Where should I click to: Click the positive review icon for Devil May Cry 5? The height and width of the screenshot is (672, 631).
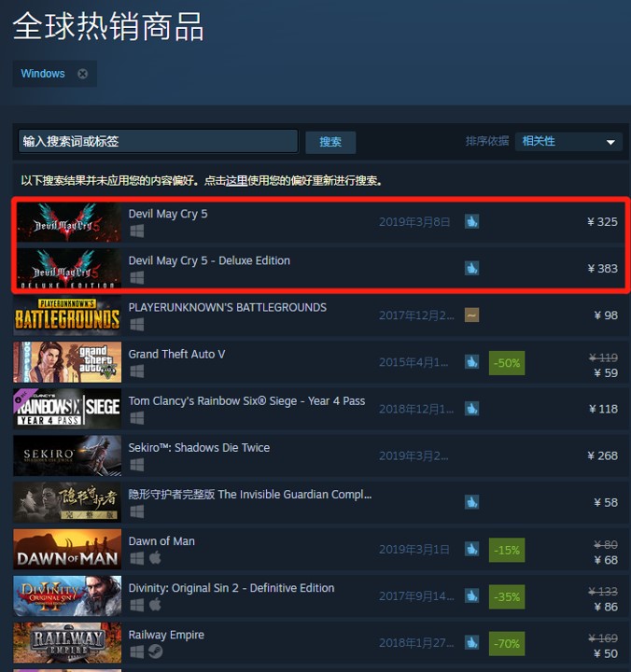click(x=471, y=221)
